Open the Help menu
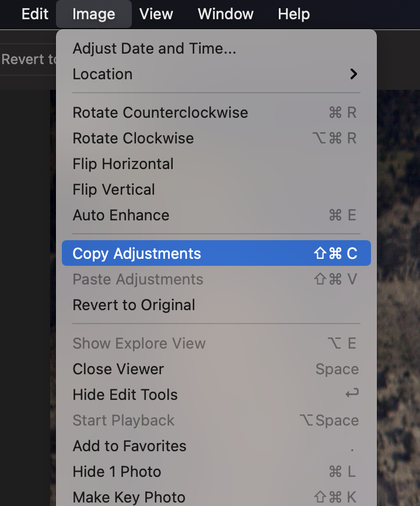 tap(294, 14)
